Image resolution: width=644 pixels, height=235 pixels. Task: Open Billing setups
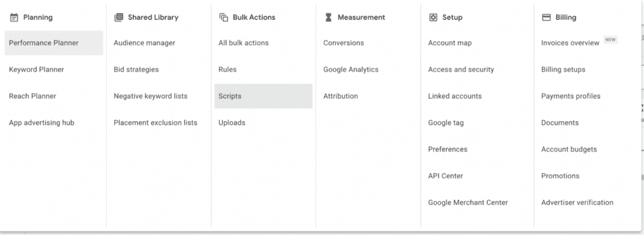[563, 69]
